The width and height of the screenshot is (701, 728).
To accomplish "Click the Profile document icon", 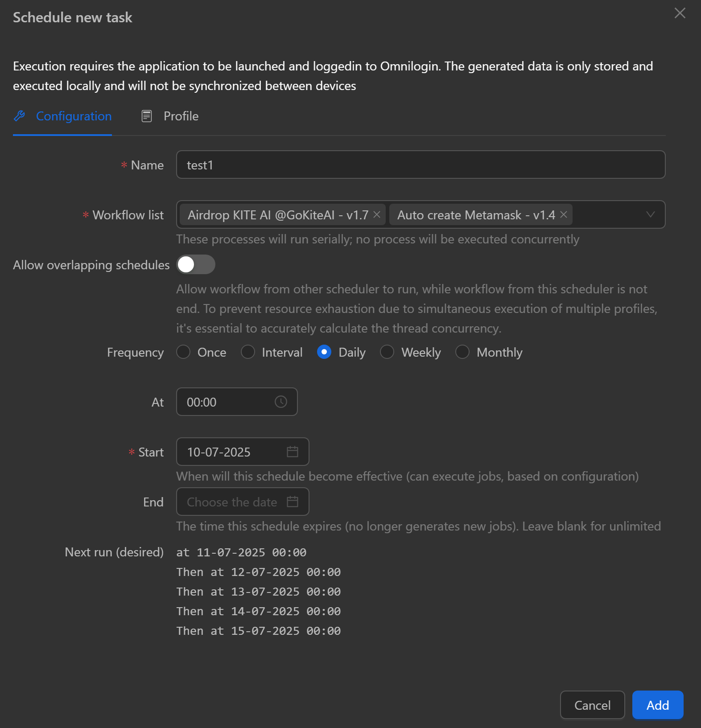I will point(147,116).
